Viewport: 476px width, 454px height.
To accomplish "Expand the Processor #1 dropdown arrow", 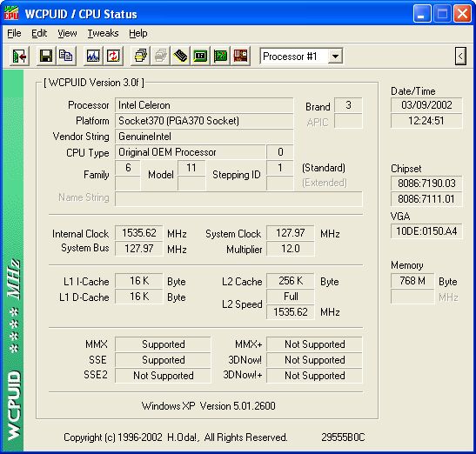I will 335,57.
